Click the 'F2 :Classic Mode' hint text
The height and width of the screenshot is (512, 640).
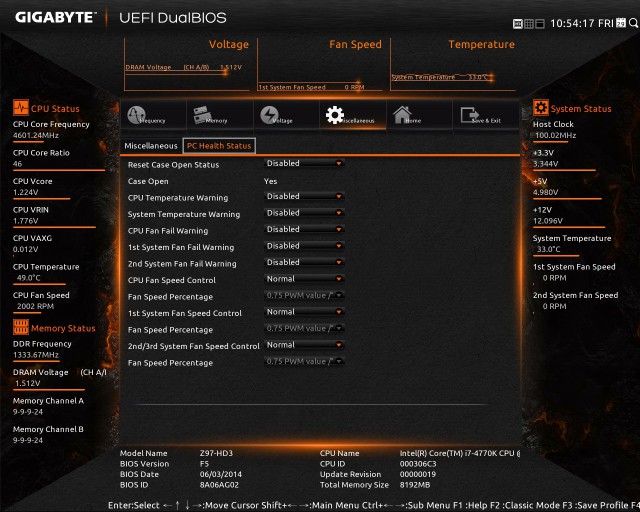coord(525,505)
